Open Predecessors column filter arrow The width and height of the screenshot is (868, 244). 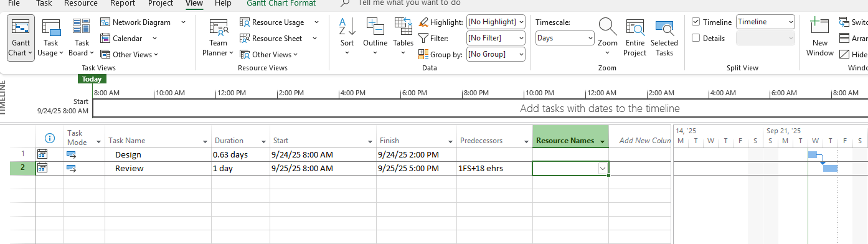pyautogui.click(x=527, y=141)
